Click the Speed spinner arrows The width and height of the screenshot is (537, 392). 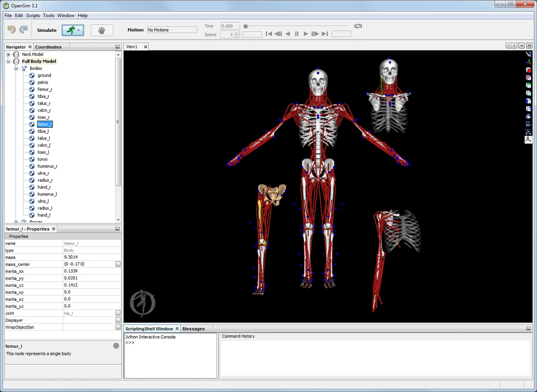(x=237, y=34)
